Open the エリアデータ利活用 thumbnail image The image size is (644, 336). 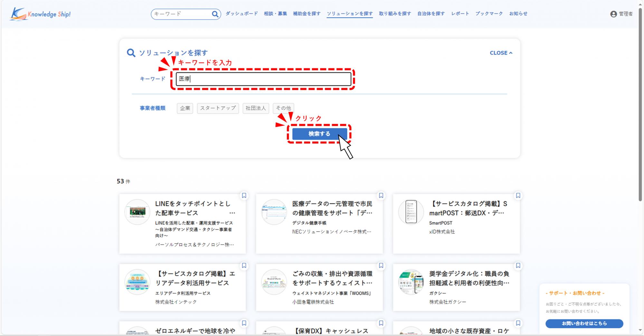pyautogui.click(x=137, y=282)
